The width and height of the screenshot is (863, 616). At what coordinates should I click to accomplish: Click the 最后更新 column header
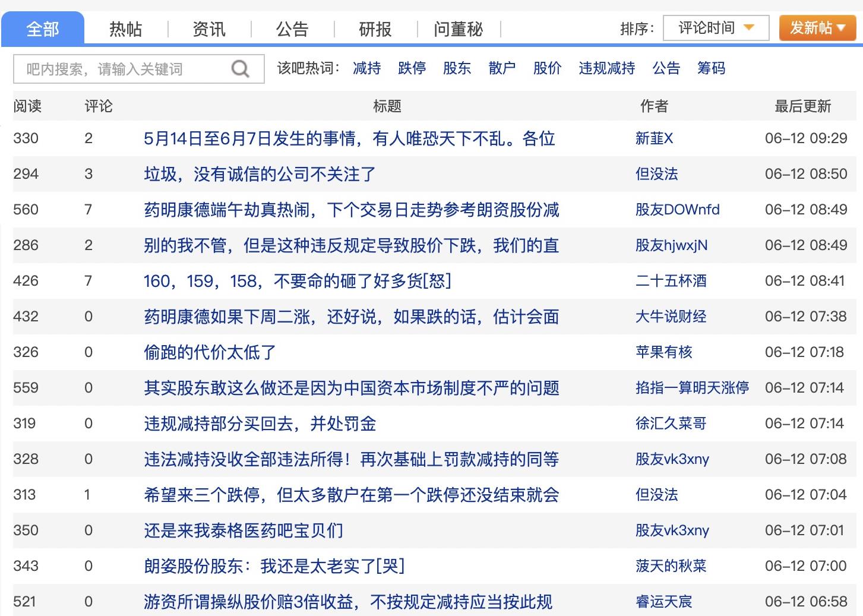tap(803, 106)
